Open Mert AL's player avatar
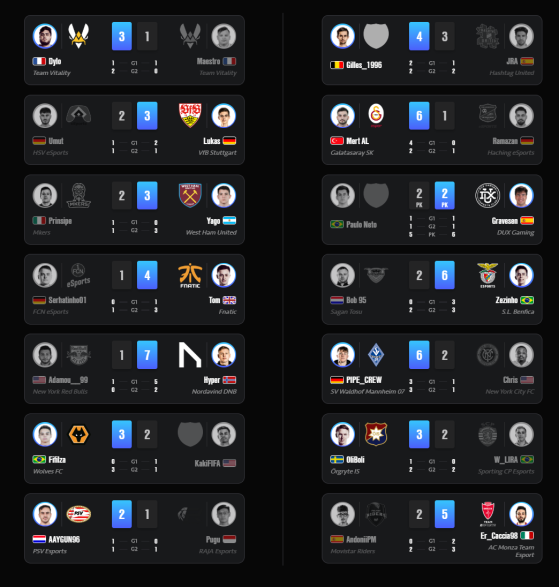559x587 pixels. tap(343, 116)
